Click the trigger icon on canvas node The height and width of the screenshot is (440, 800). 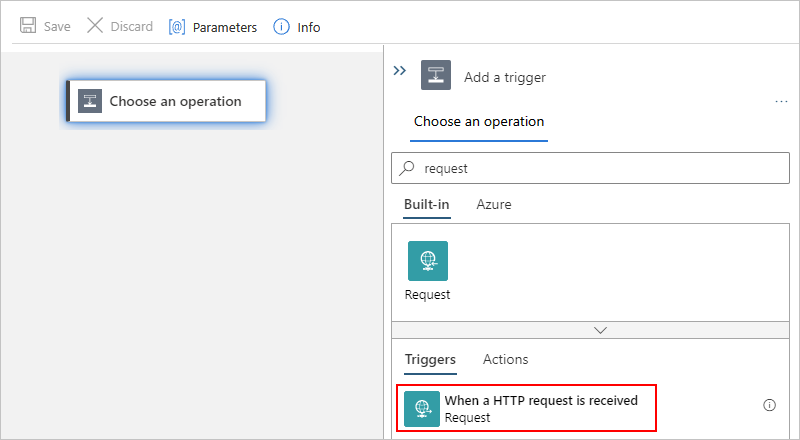pos(90,101)
